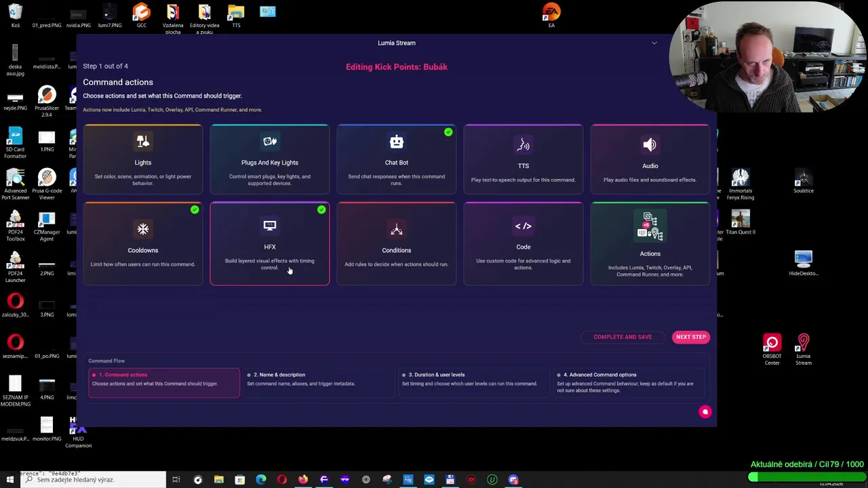
Task: Toggle the green checkmark on HFX
Action: click(x=321, y=210)
